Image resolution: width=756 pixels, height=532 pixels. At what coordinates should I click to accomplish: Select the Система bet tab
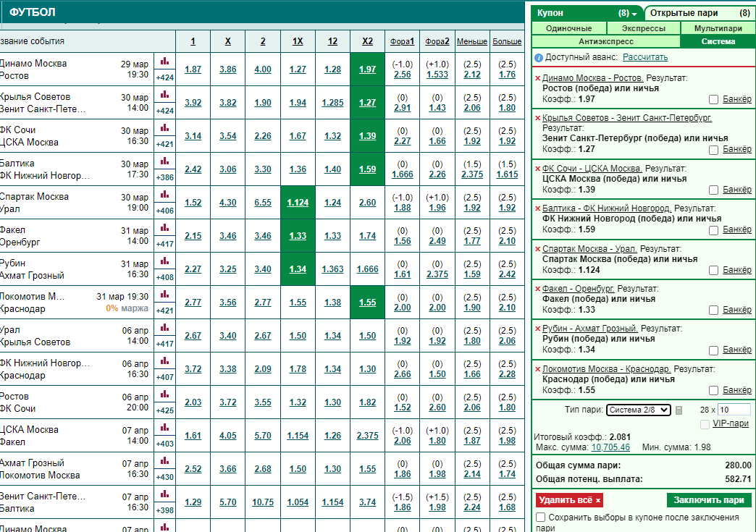[718, 41]
